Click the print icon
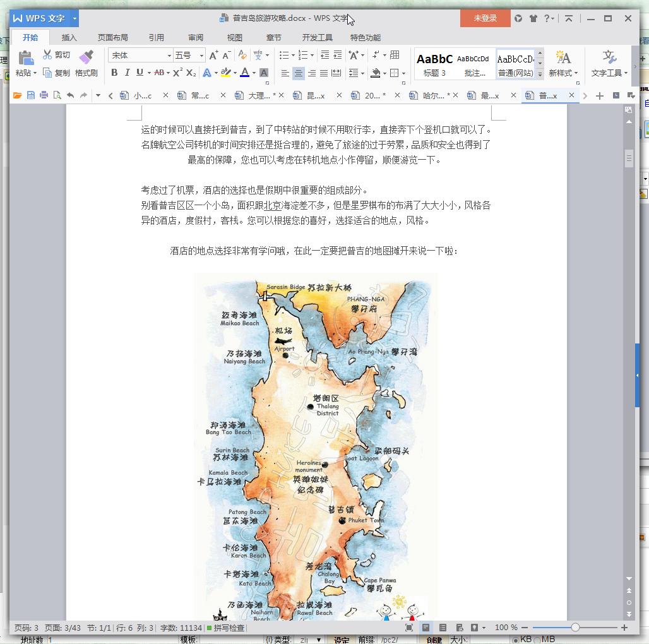The image size is (649, 644). tap(44, 95)
